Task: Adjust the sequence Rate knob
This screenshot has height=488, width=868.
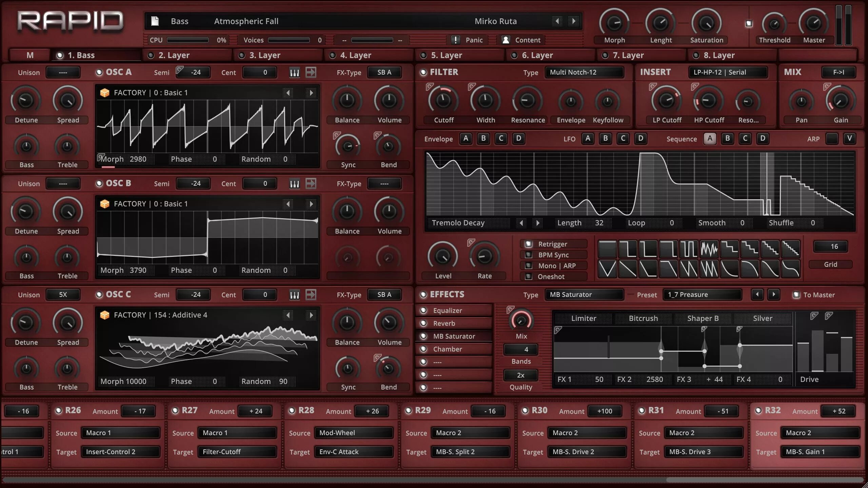Action: coord(484,256)
